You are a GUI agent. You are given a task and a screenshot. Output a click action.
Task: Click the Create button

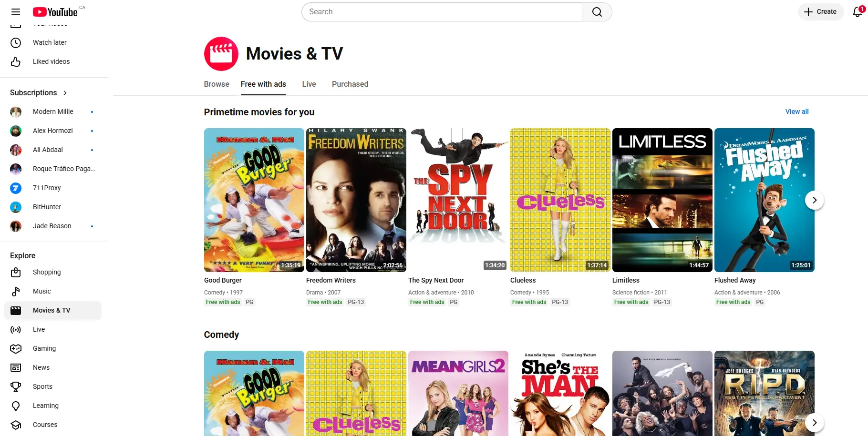point(820,12)
